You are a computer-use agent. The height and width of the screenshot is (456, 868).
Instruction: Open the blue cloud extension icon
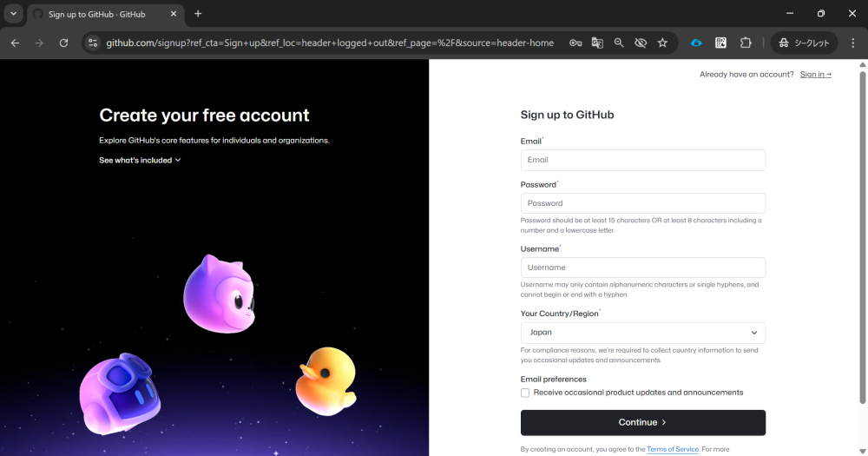[x=696, y=43]
